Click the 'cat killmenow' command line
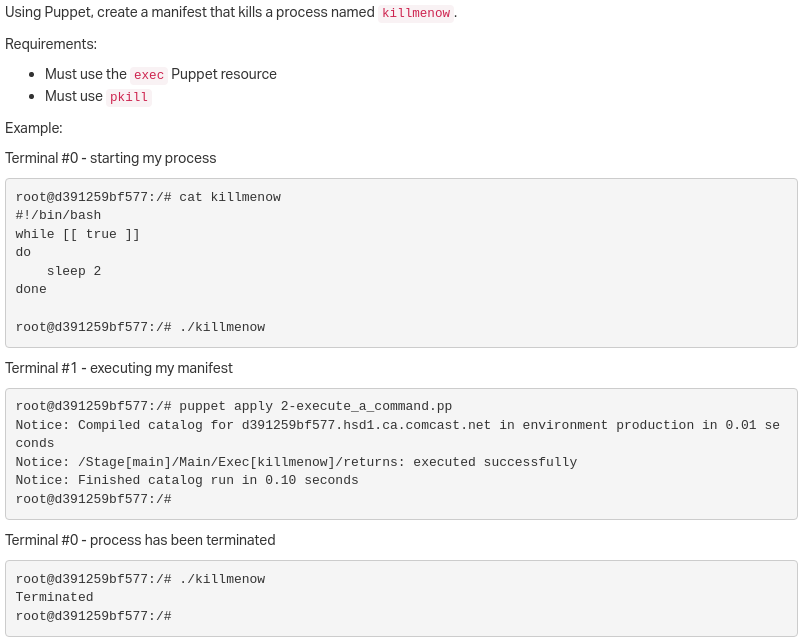This screenshot has width=806, height=642. (148, 197)
